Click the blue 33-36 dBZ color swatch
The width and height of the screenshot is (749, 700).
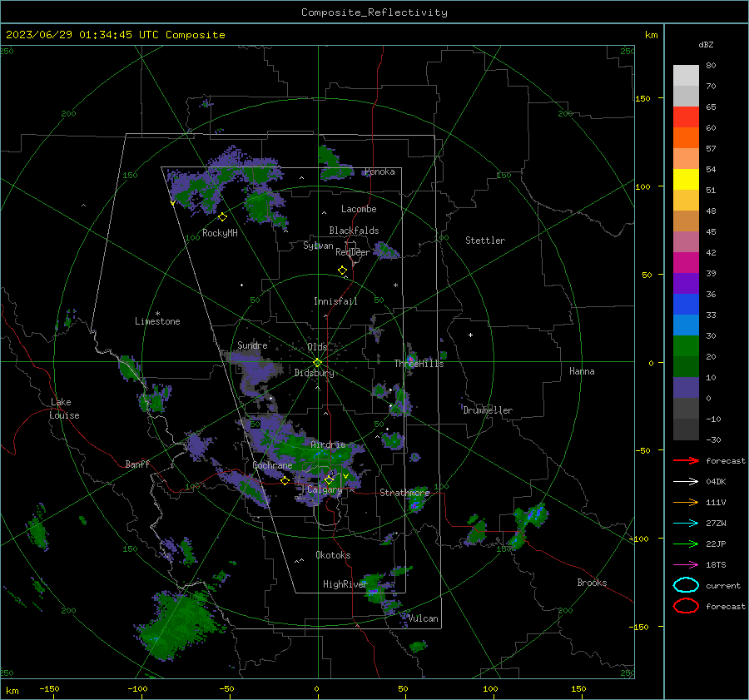(686, 305)
